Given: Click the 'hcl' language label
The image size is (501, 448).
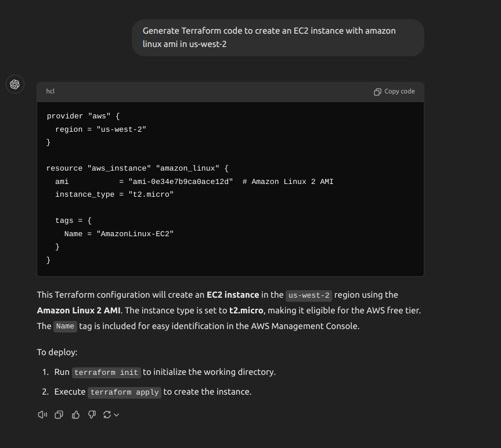Looking at the screenshot, I should point(50,91).
